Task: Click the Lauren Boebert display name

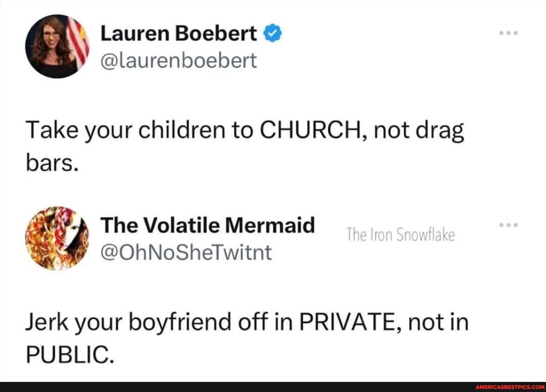Action: coord(178,32)
